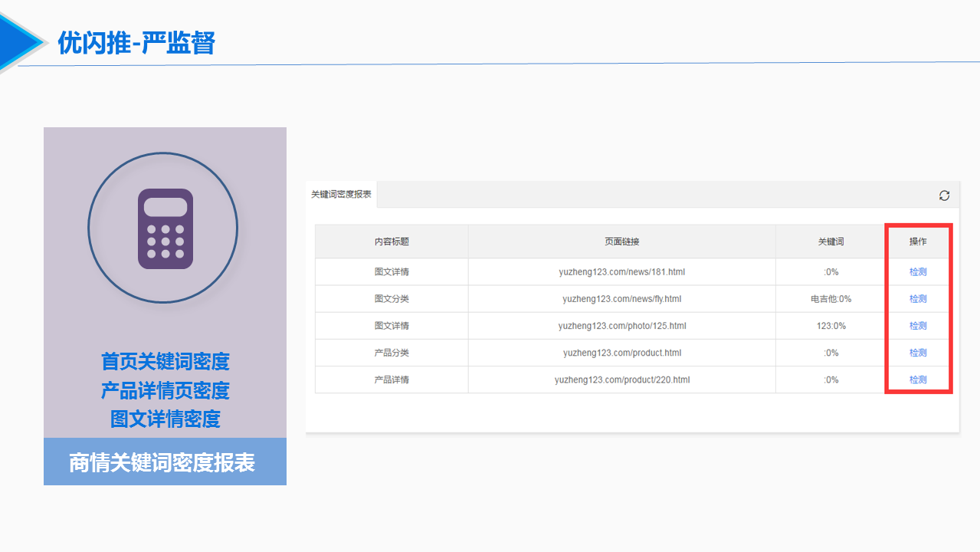Image resolution: width=980 pixels, height=552 pixels.
Task: Select the yuzheng123.com/photo/125.html cell
Action: 621,326
